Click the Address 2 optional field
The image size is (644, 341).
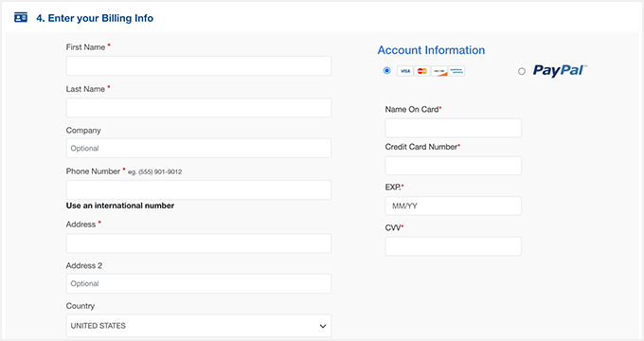coord(199,283)
